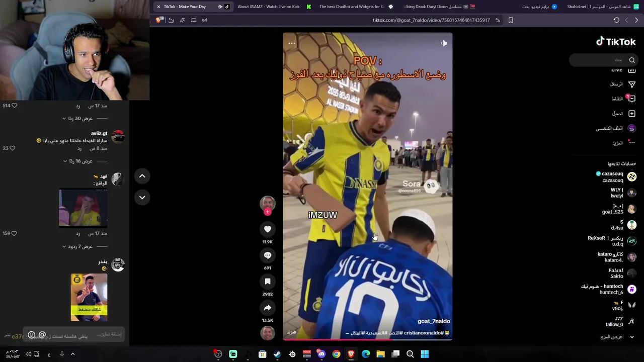This screenshot has height=362, width=644.
Task: Open followed account cazasouq
Action: pos(617,176)
